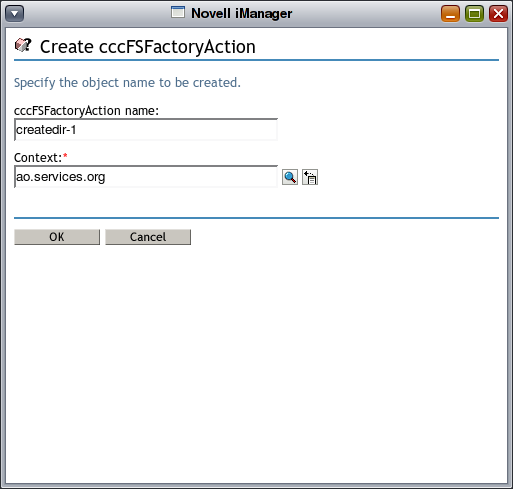513x489 pixels.
Task: Minimize the Novell iManager window
Action: [450, 14]
